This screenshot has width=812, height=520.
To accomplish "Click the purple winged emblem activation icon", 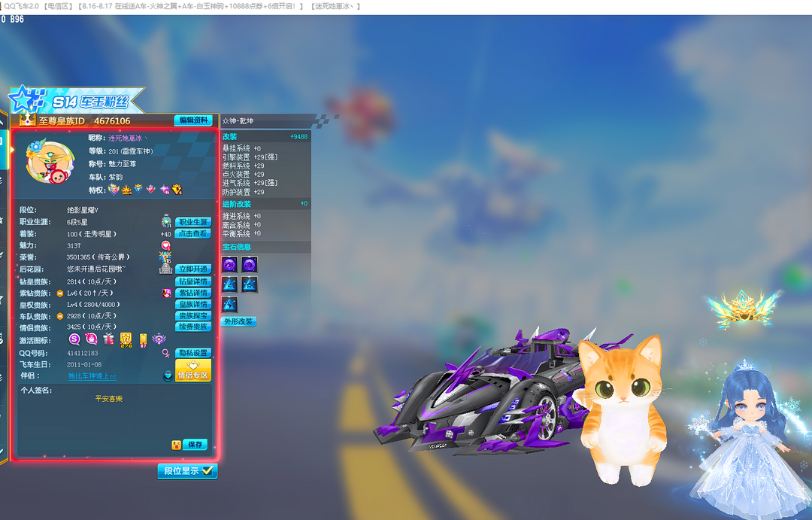I will [x=159, y=339].
